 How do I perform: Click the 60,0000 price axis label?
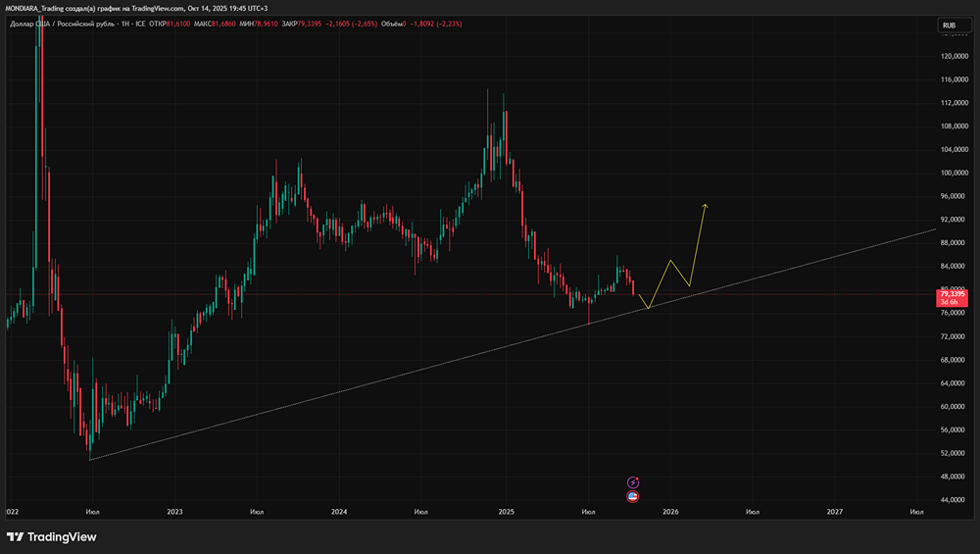(x=955, y=407)
